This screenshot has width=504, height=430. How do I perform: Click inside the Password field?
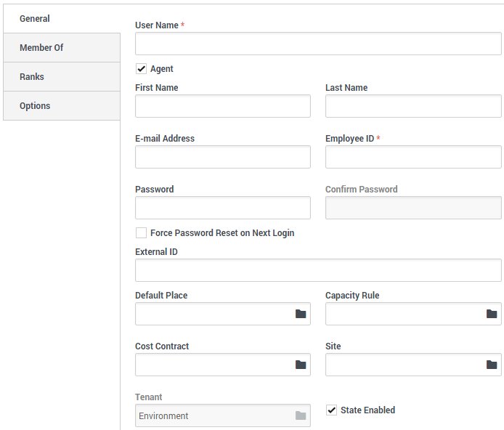click(x=222, y=208)
